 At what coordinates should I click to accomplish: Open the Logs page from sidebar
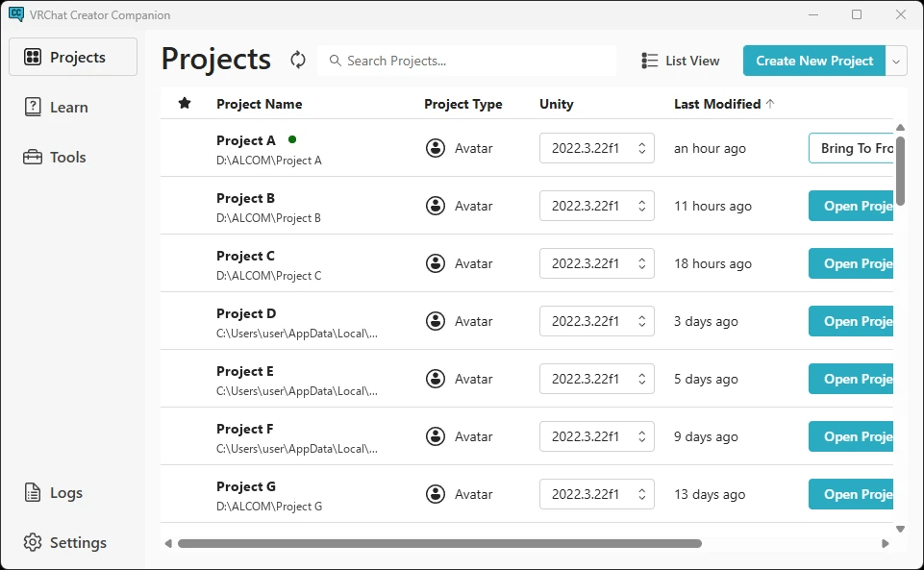[x=73, y=493]
